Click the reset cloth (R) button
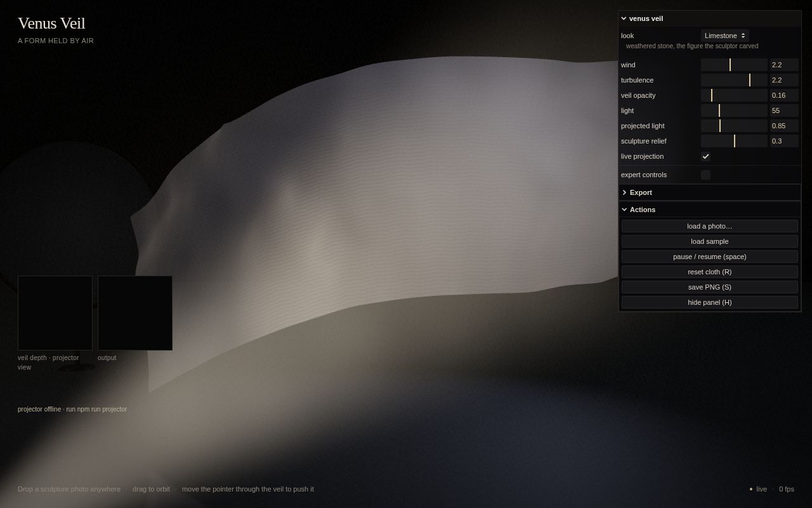The width and height of the screenshot is (812, 508). coord(710,272)
